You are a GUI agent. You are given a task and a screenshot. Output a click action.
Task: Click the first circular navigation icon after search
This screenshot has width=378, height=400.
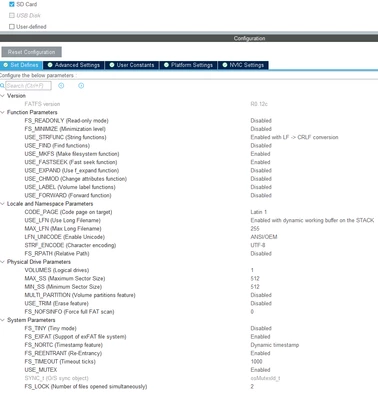(61, 86)
